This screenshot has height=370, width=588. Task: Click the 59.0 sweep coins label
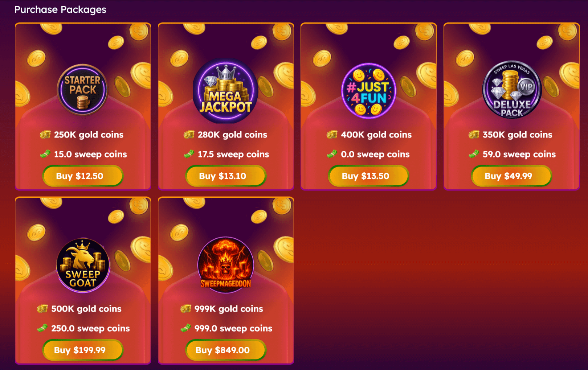click(519, 154)
